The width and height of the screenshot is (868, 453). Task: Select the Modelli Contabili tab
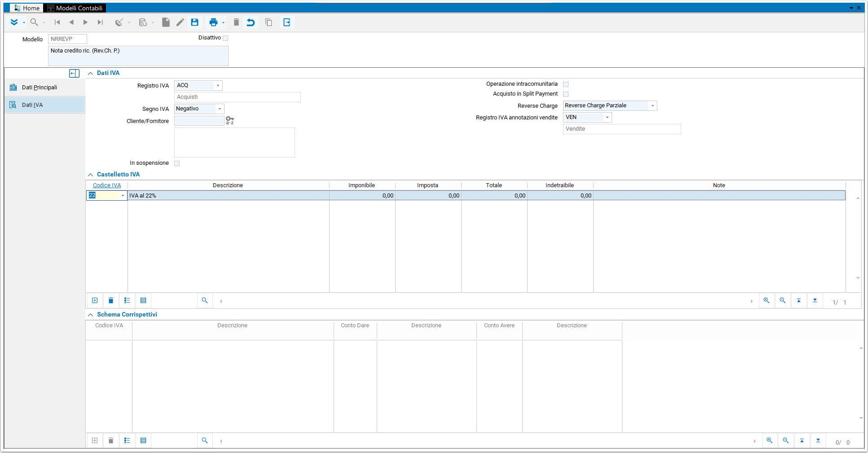click(75, 8)
